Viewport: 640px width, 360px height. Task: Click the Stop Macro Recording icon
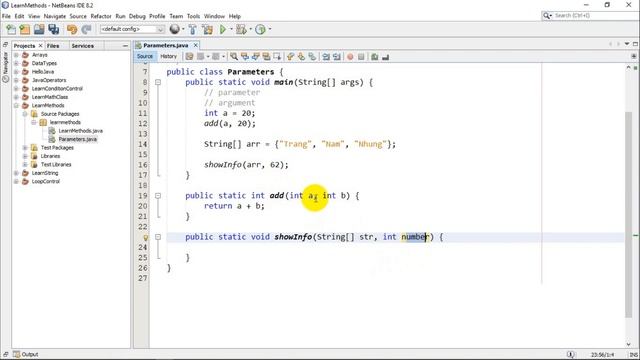pos(361,57)
